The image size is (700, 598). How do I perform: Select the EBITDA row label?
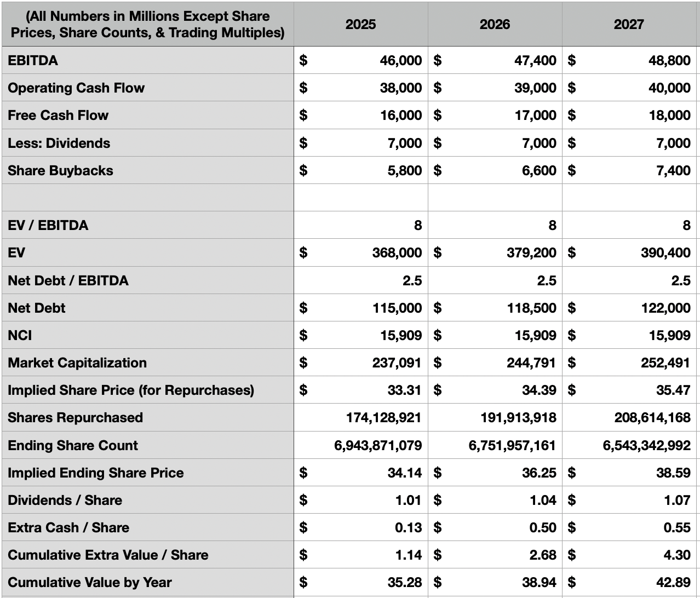(33, 60)
